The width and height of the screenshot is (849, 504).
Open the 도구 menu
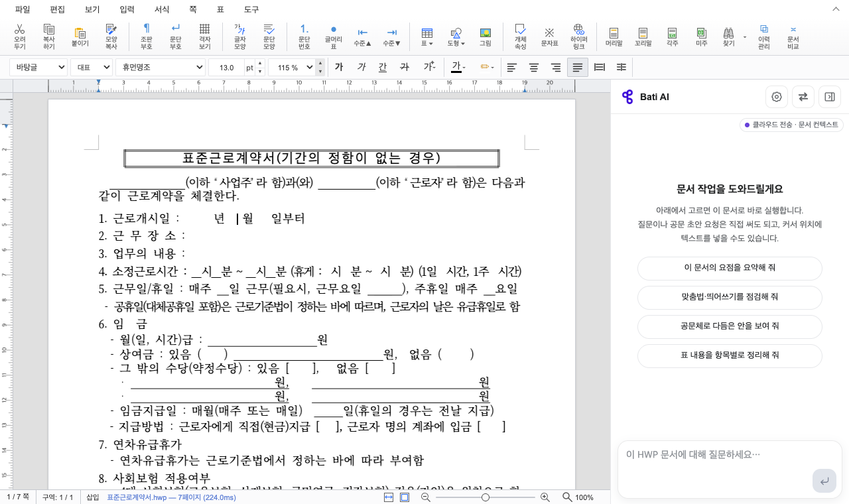pyautogui.click(x=251, y=9)
